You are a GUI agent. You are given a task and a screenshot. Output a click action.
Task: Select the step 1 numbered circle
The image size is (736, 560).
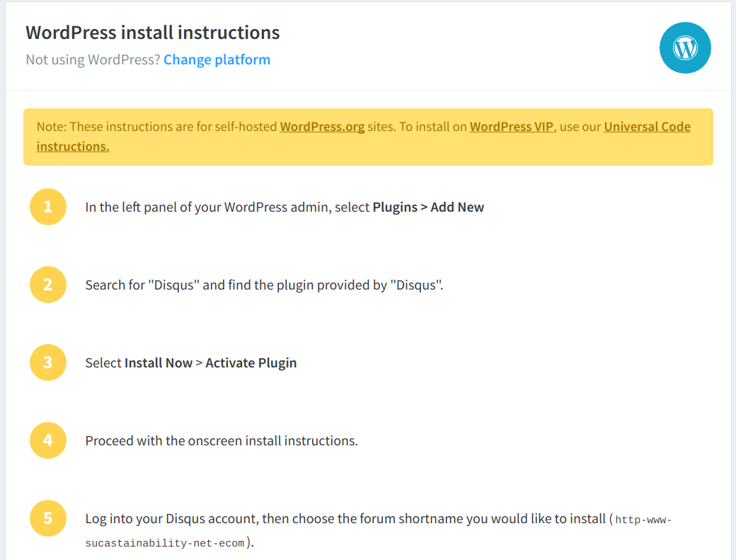click(x=47, y=207)
